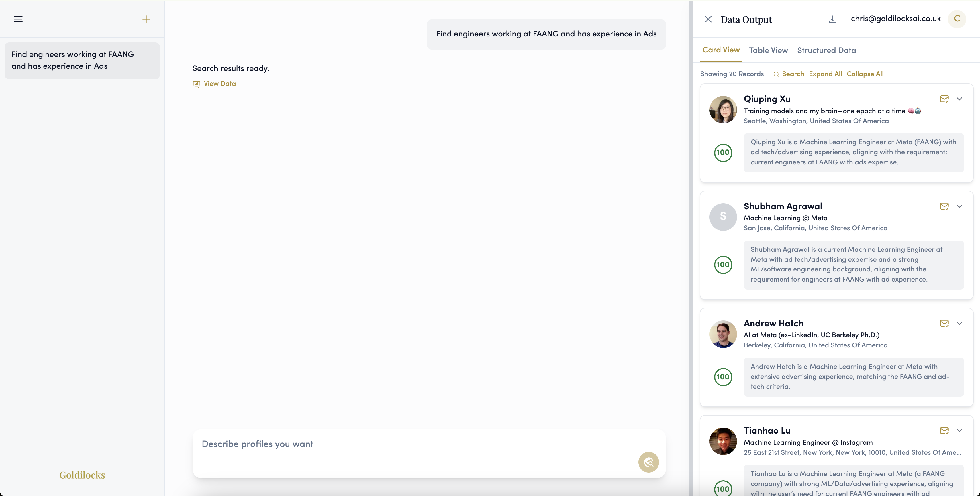Click Search link in records toolbar

[793, 74]
